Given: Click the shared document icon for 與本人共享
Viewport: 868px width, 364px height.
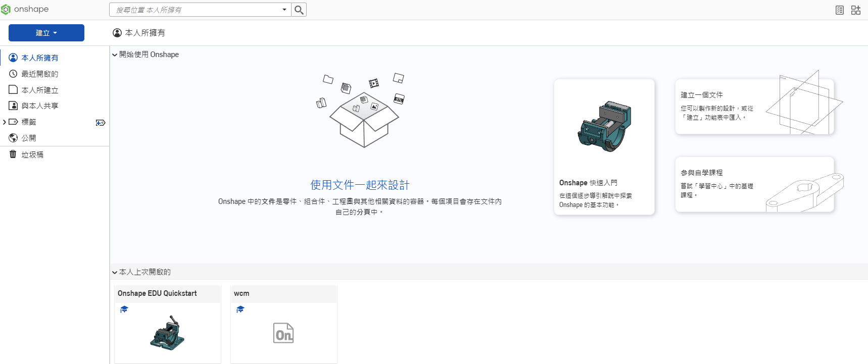Looking at the screenshot, I should click(13, 106).
